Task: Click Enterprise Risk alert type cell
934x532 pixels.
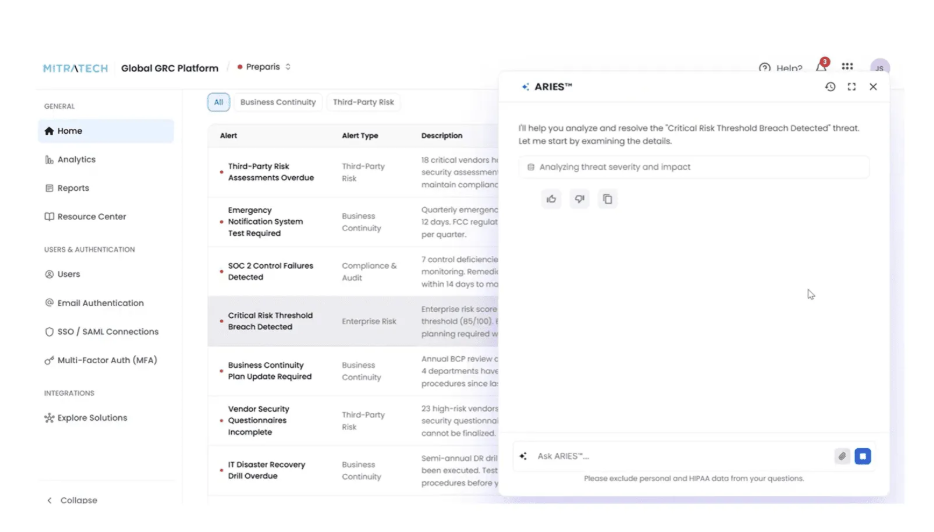Action: tap(369, 321)
